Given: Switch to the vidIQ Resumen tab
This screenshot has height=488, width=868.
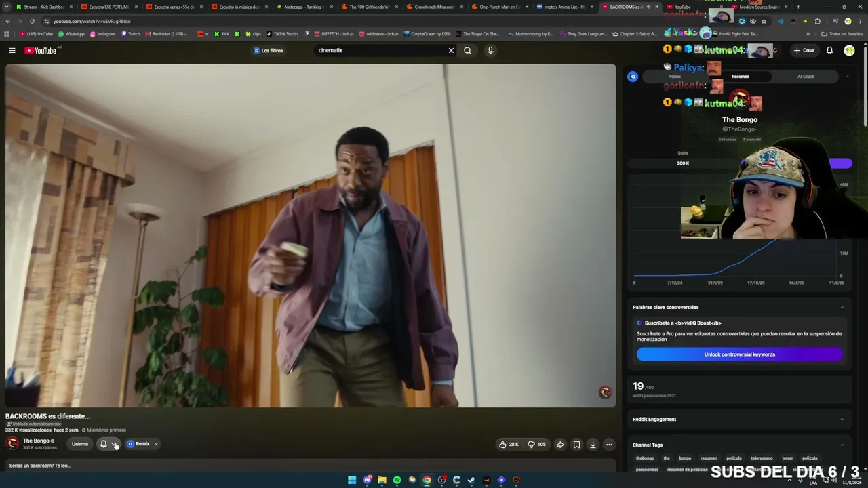Looking at the screenshot, I should point(741,77).
